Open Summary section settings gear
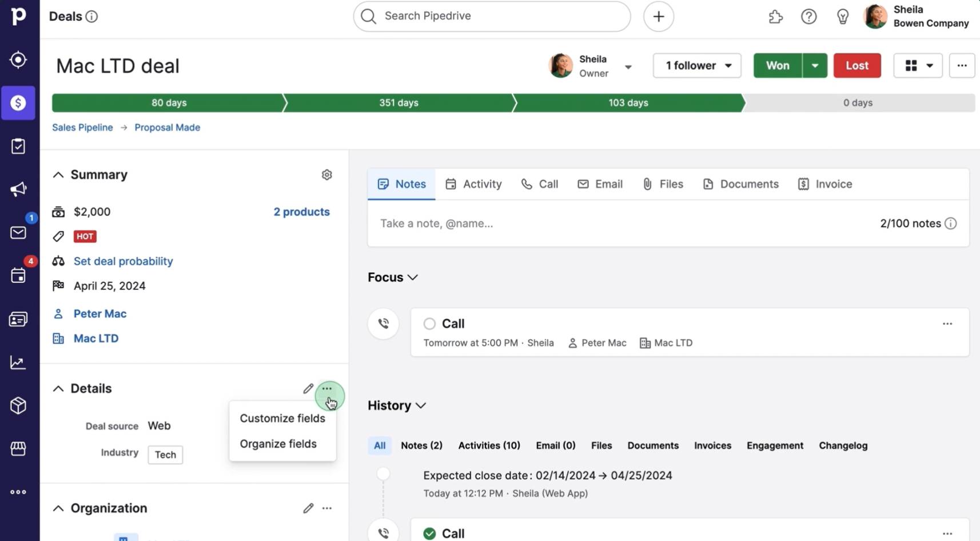 326,174
